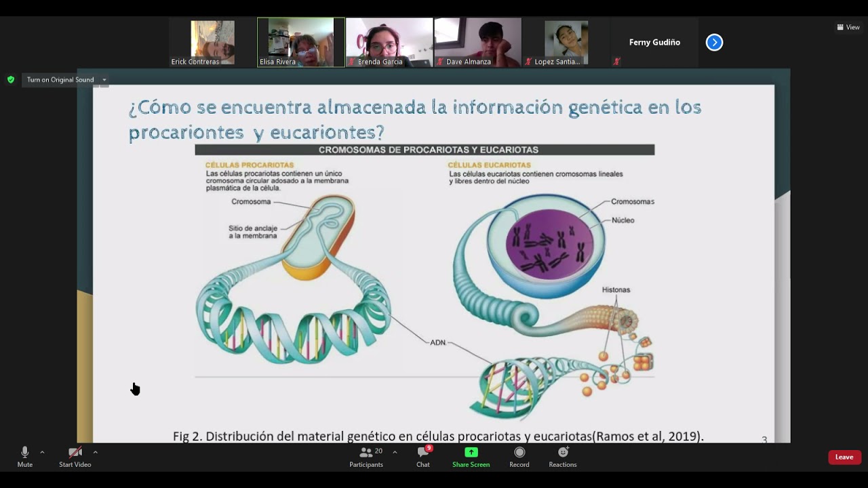Viewport: 868px width, 488px height.
Task: Start recording with Record button
Action: click(x=519, y=457)
